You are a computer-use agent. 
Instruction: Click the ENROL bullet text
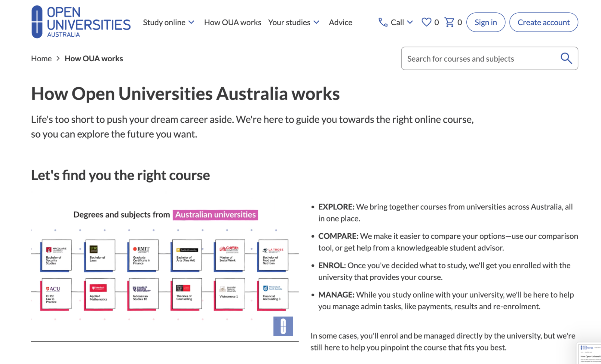coord(444,271)
